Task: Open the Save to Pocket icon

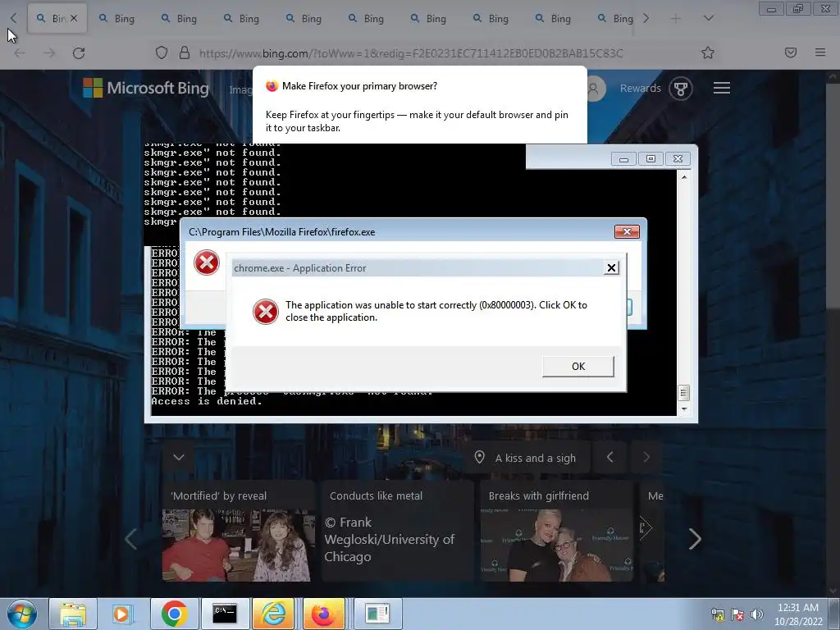Action: coord(791,52)
